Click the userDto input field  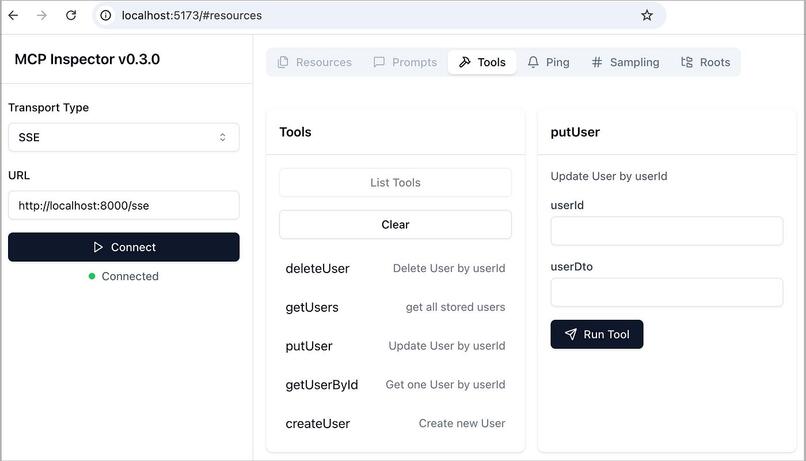click(667, 292)
